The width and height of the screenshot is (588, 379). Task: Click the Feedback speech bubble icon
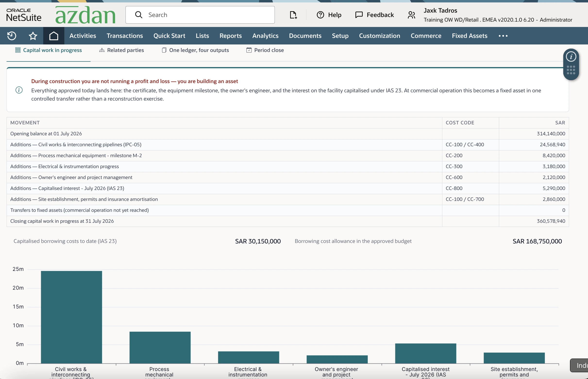[359, 15]
